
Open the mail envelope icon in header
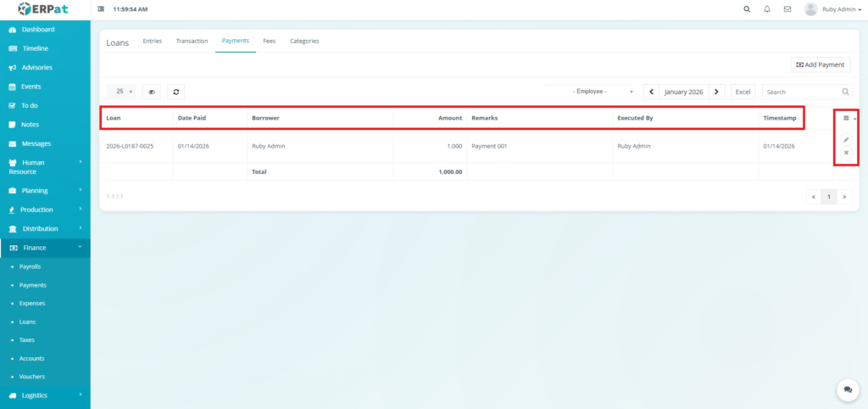pos(787,9)
